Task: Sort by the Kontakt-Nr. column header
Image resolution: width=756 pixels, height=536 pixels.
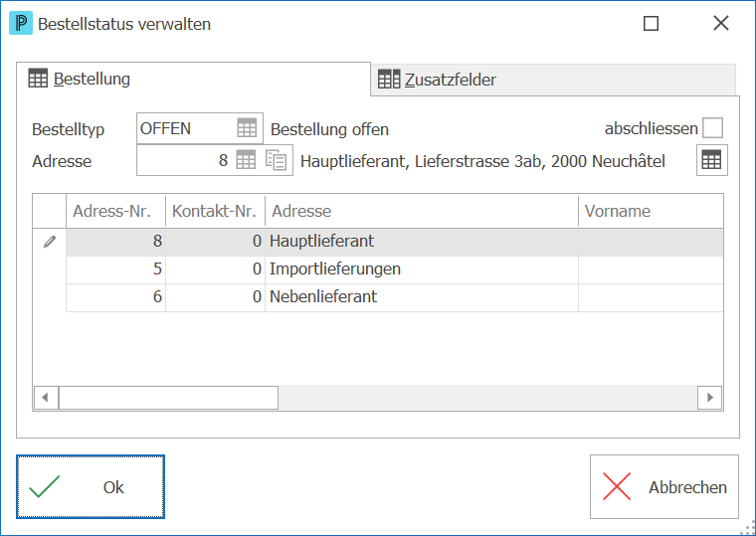Action: tap(215, 211)
